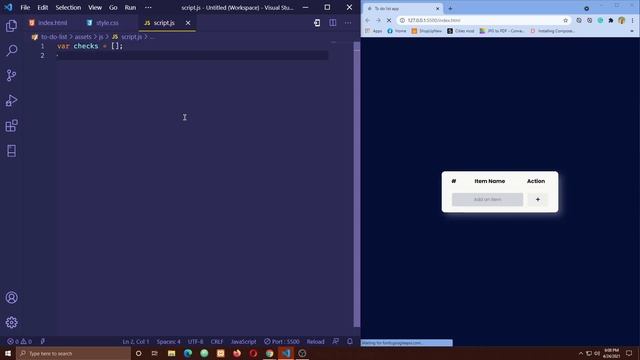This screenshot has width=640, height=360.
Task: Open editor More Actions ellipsis
Action: (348, 23)
